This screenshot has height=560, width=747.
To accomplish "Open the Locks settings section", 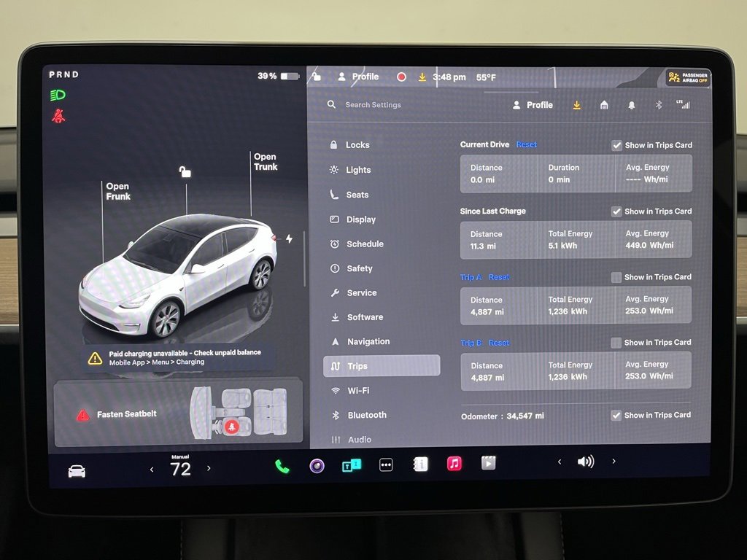I will (x=357, y=144).
